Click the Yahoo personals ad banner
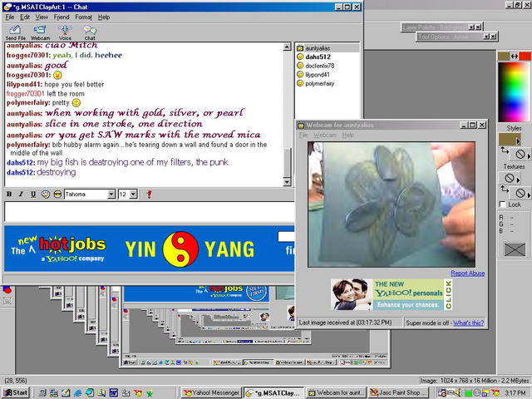Image resolution: width=532 pixels, height=399 pixels. click(x=392, y=294)
